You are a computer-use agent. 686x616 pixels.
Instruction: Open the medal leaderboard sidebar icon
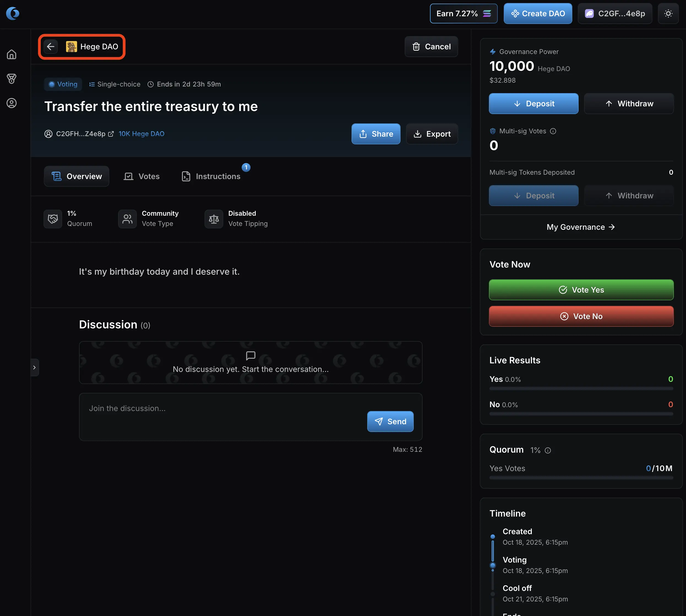pyautogui.click(x=12, y=79)
